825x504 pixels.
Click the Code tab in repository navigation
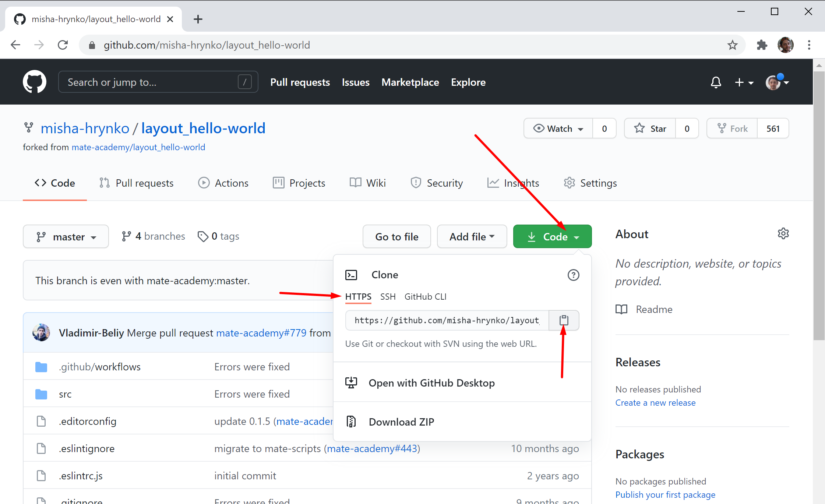[x=55, y=183]
